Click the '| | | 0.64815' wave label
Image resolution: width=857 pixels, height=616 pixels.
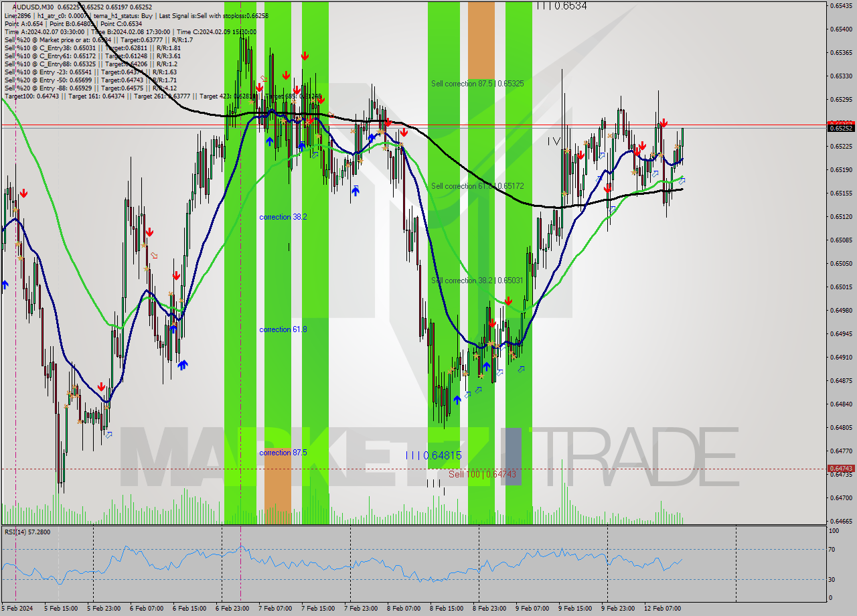(434, 455)
